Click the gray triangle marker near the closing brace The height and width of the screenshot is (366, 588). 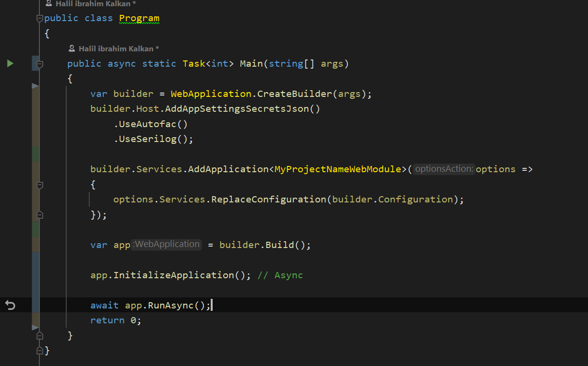point(34,328)
